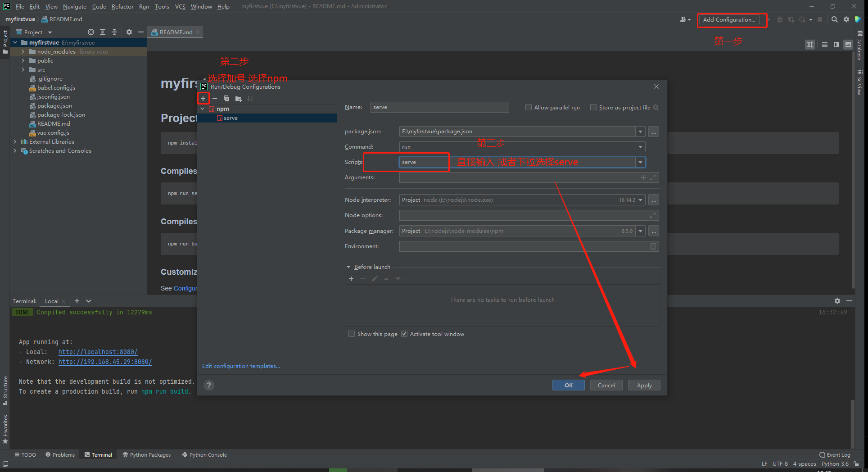
Task: Apply the configuration changes
Action: point(644,385)
